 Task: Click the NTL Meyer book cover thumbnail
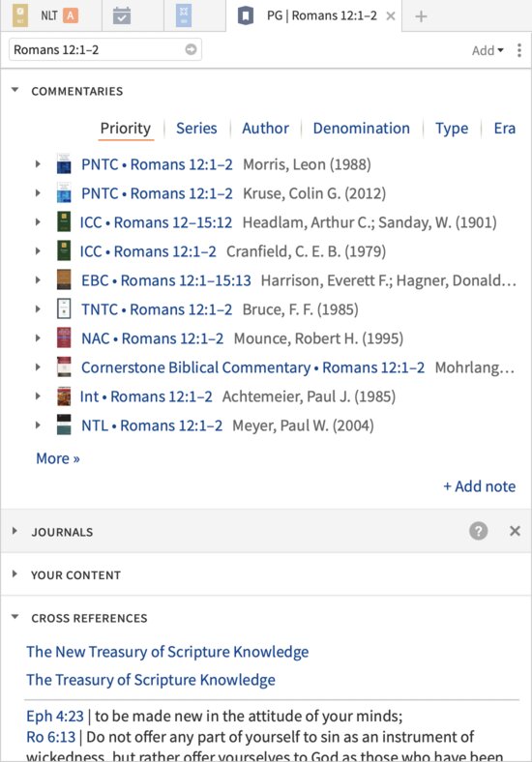point(64,425)
